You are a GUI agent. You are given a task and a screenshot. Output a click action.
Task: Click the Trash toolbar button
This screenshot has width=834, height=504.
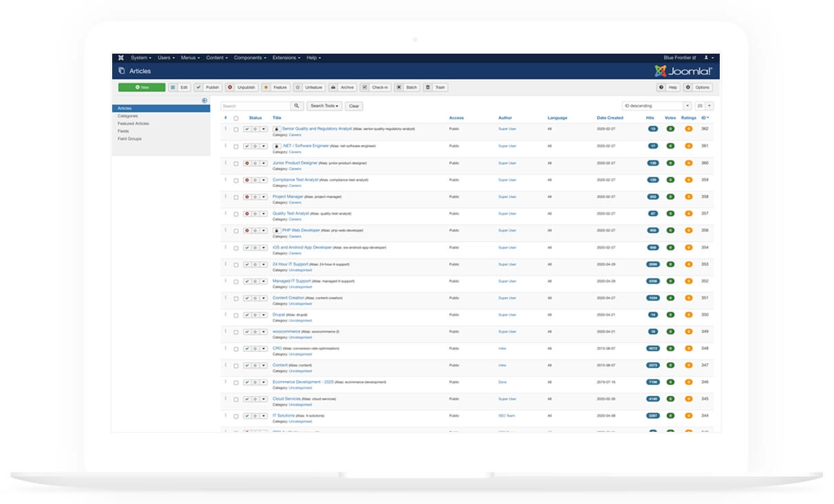click(436, 87)
